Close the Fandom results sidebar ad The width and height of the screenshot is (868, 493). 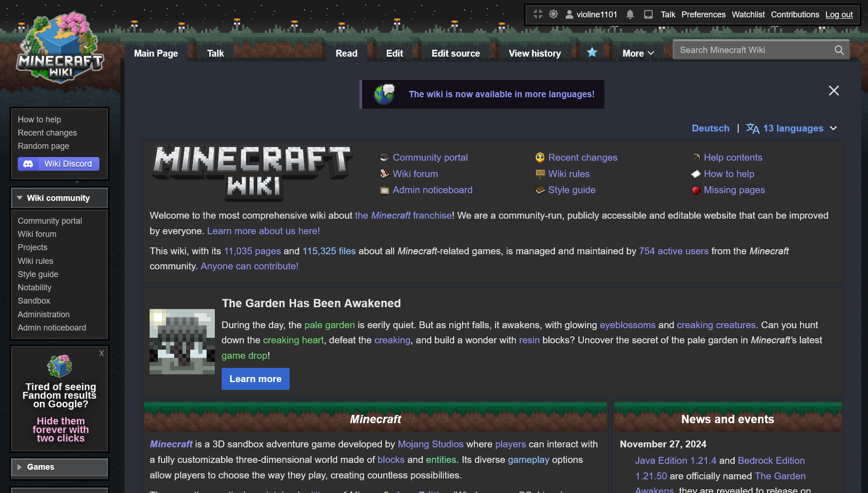pyautogui.click(x=102, y=353)
